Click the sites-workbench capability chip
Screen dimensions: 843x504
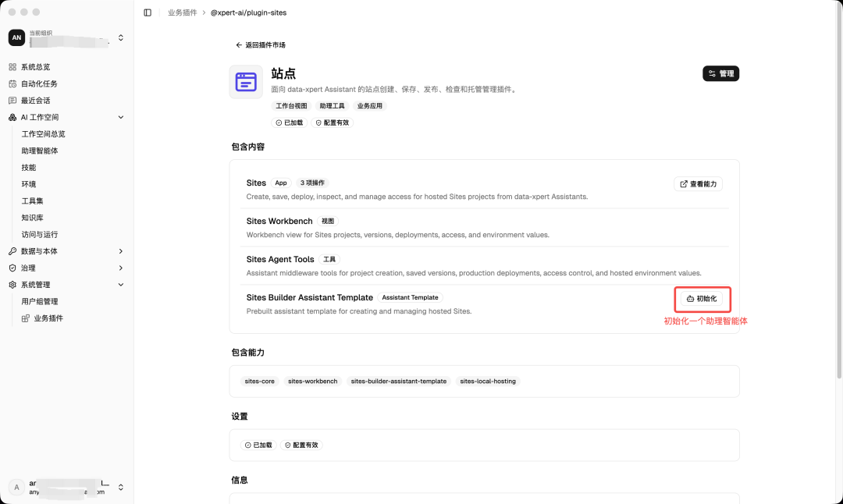click(x=313, y=381)
